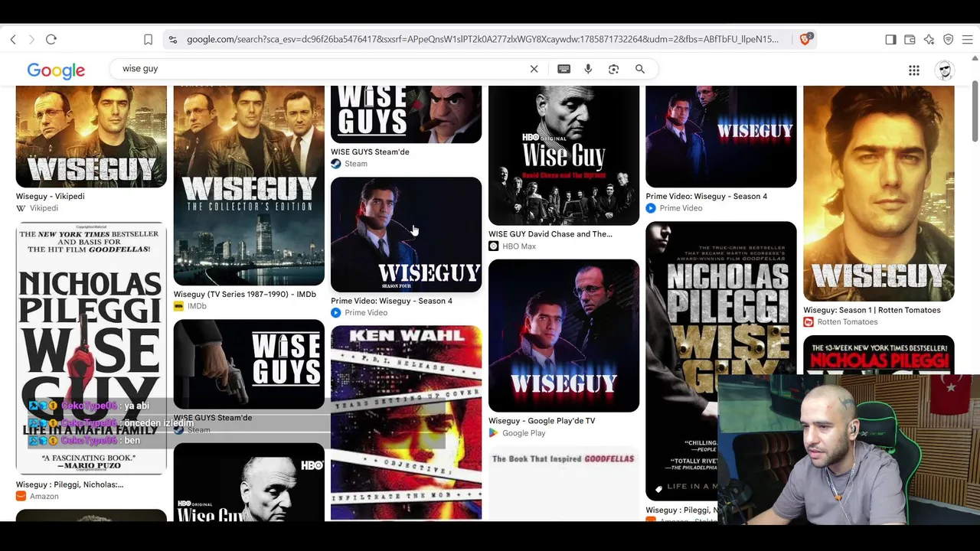Screen dimensions: 980x551
Task: Reload the current page
Action: pyautogui.click(x=51, y=39)
